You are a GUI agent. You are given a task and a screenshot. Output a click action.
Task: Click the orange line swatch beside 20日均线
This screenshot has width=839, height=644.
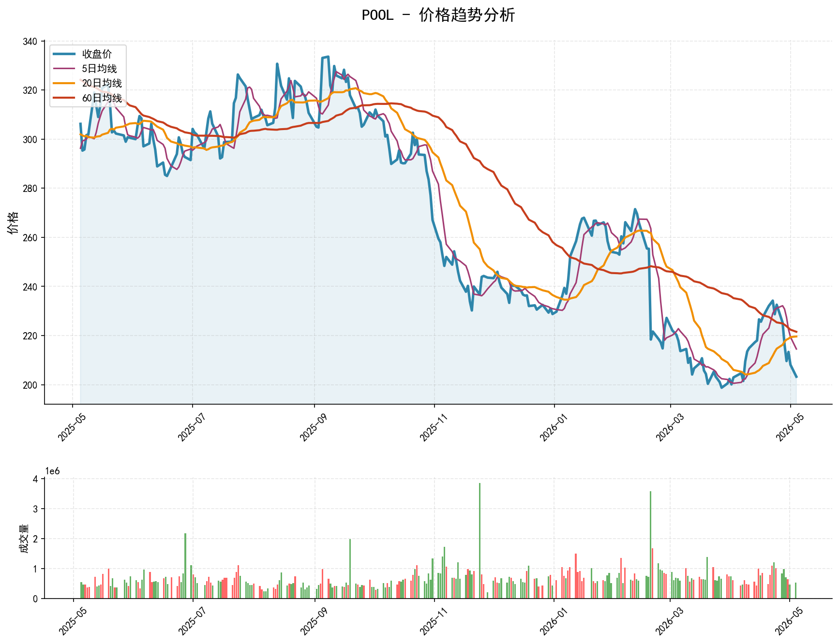pos(64,83)
